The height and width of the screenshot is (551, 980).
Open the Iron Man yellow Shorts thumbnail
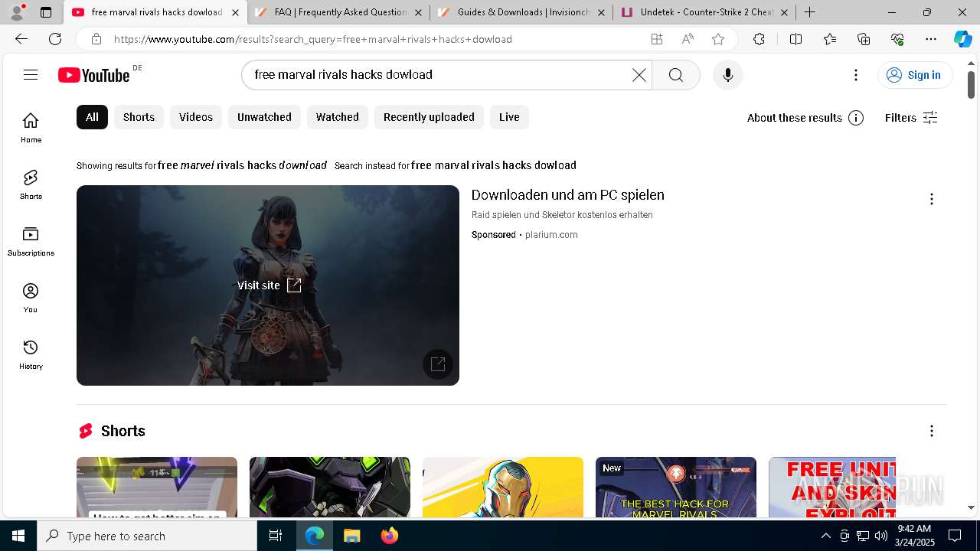click(503, 487)
